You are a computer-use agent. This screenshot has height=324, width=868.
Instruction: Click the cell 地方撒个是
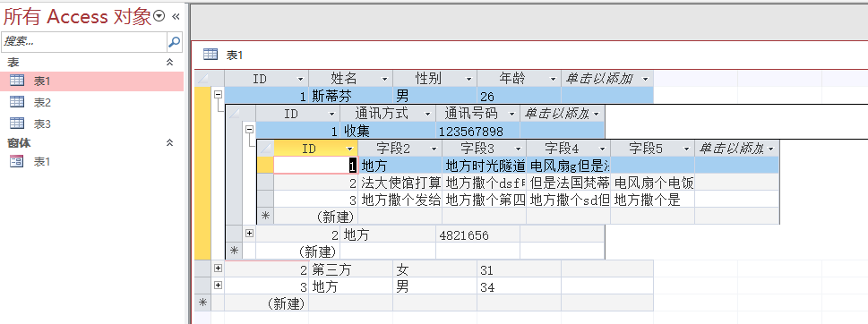(652, 200)
